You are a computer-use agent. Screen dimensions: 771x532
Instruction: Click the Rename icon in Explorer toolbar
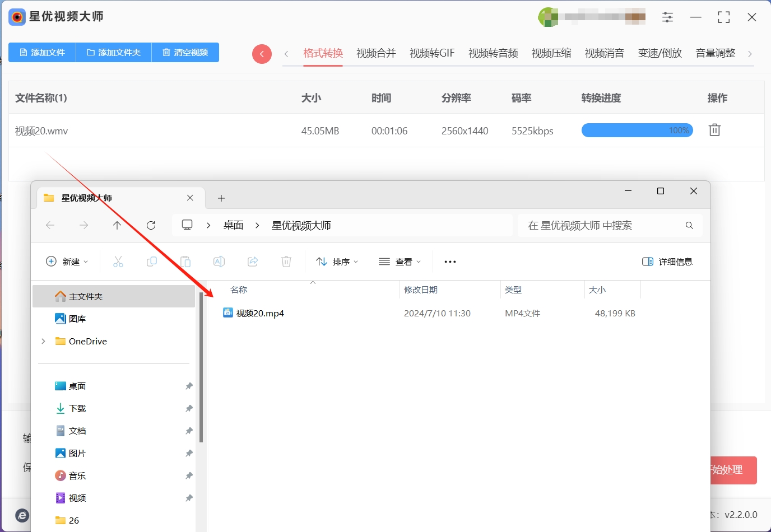[x=219, y=262]
